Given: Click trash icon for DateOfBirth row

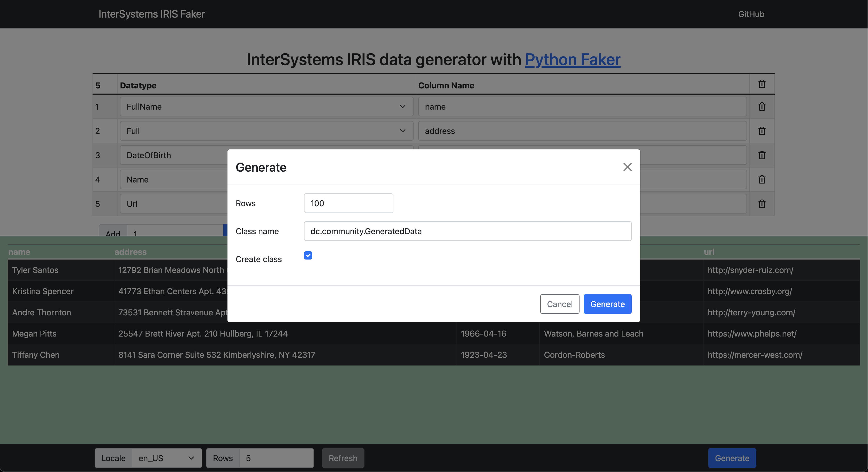Looking at the screenshot, I should point(762,155).
